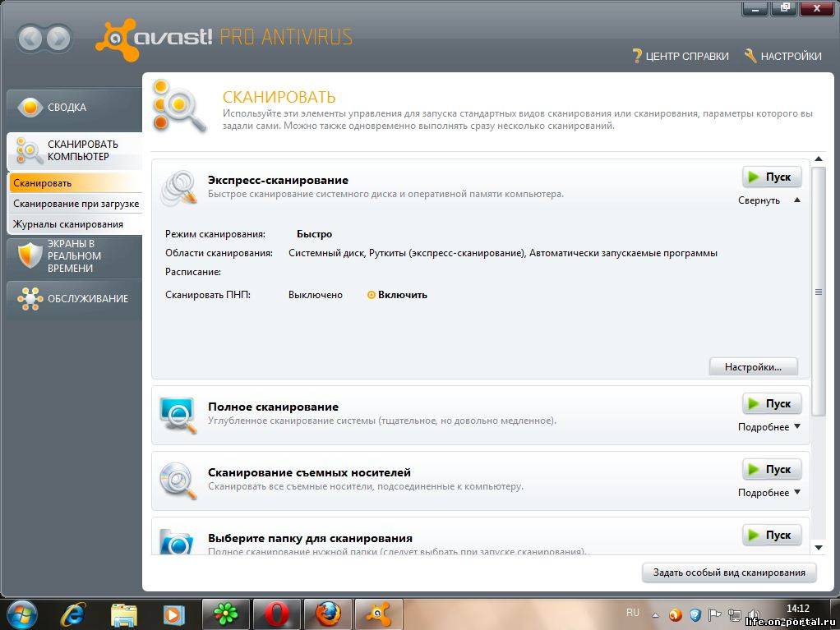The image size is (840, 630).
Task: Collapse the express scan details via Свернуть
Action: coord(769,200)
